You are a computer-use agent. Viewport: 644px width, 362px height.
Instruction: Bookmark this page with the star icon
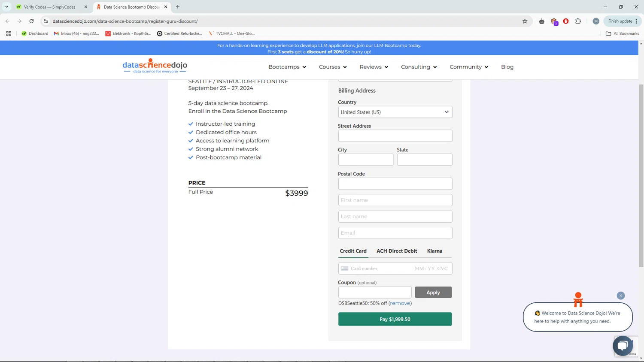(525, 21)
